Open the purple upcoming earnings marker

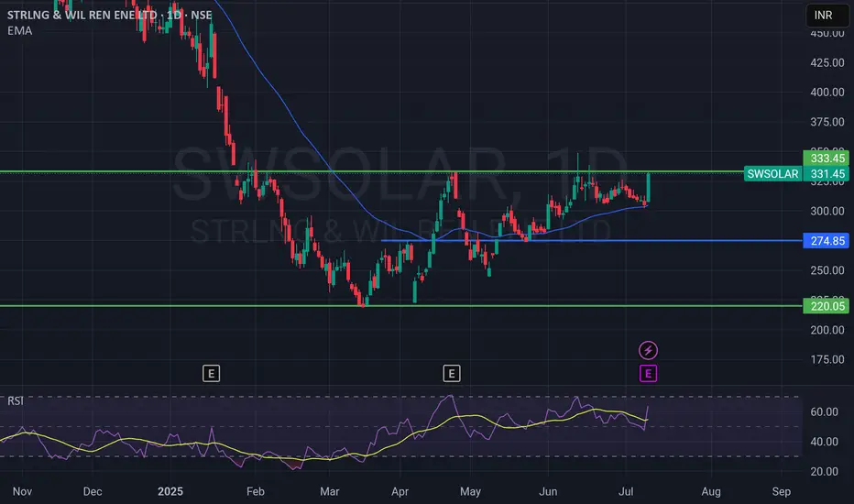coord(648,374)
